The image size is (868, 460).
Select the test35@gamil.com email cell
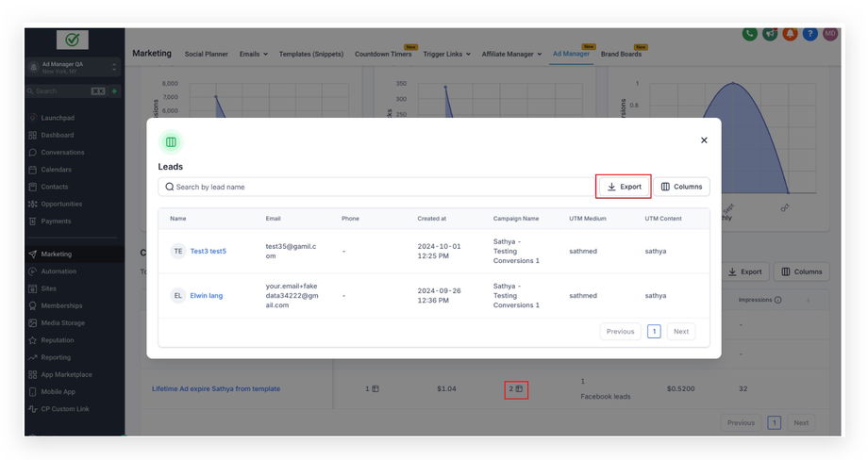pyautogui.click(x=292, y=251)
